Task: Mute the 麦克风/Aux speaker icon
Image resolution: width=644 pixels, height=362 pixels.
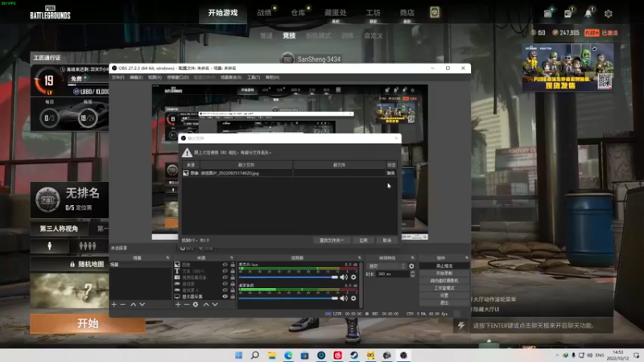Action: (x=344, y=278)
